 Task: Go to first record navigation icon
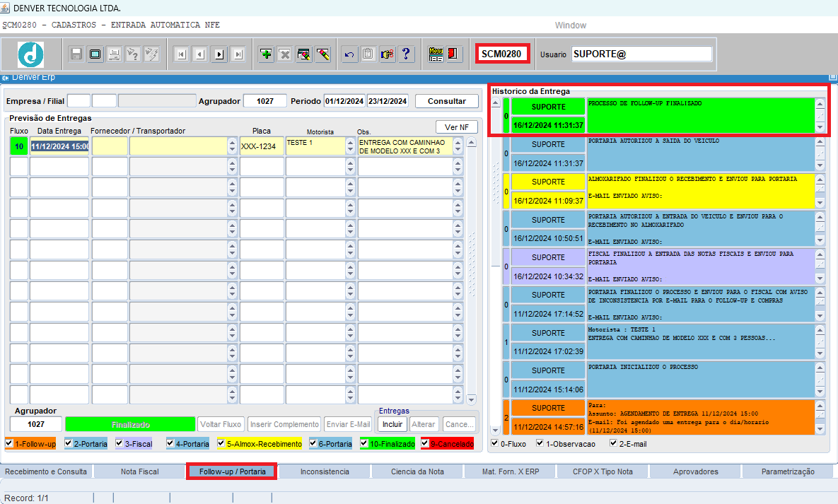pyautogui.click(x=182, y=54)
